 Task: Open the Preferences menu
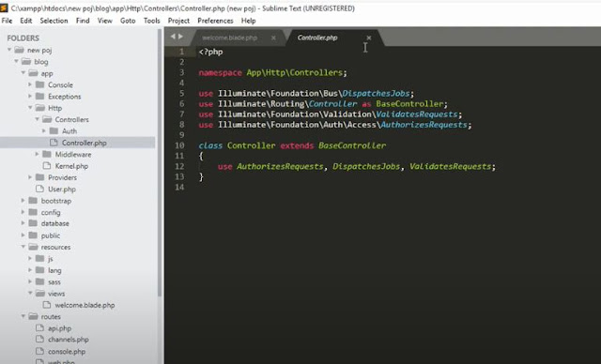215,21
